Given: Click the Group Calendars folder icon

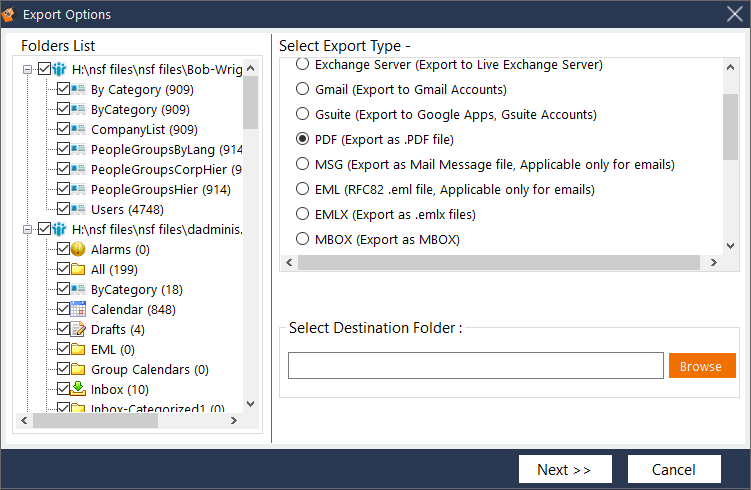Looking at the screenshot, I should [78, 369].
